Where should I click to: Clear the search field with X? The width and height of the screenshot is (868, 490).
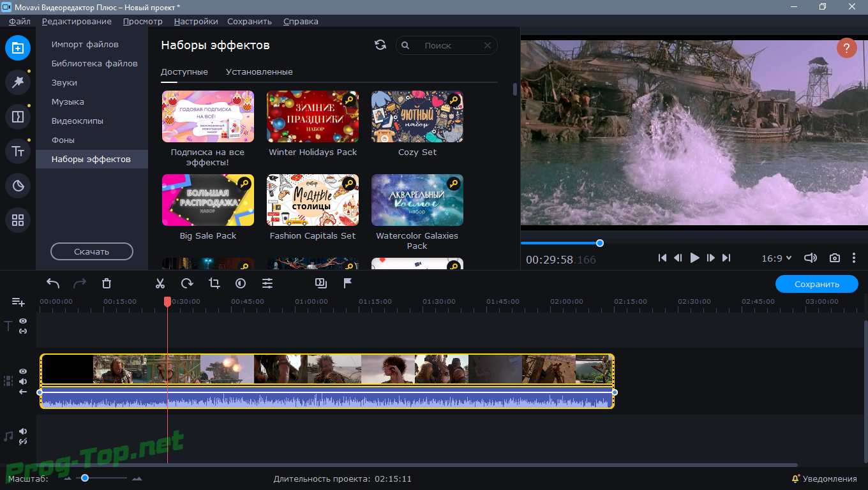coord(488,45)
